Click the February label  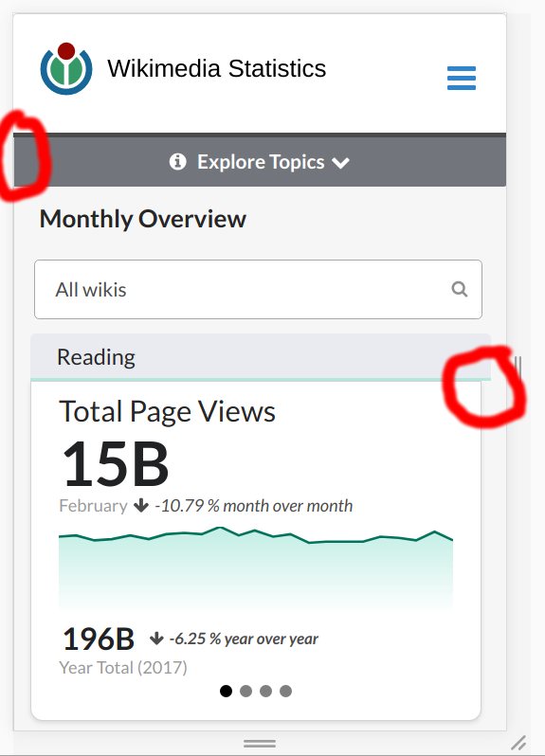[x=93, y=506]
